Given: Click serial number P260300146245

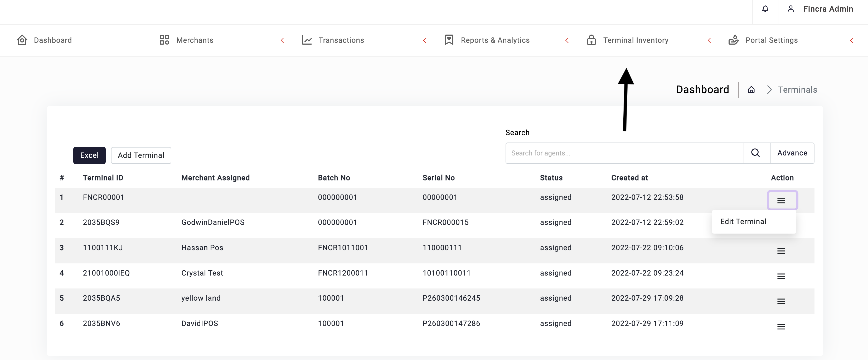Looking at the screenshot, I should click(451, 298).
